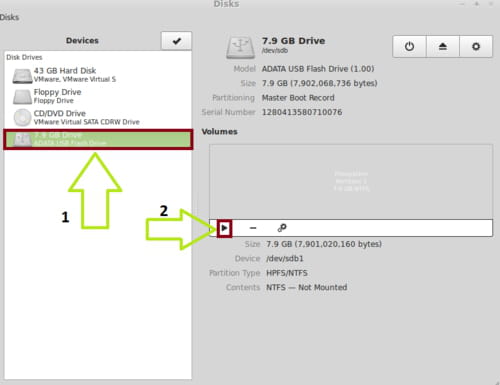Click the checkmark button above Devices
The width and height of the screenshot is (500, 385).
pyautogui.click(x=176, y=41)
